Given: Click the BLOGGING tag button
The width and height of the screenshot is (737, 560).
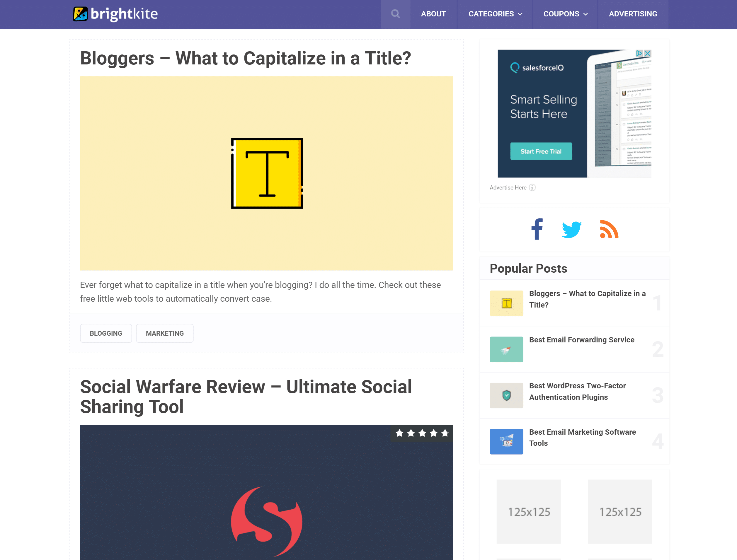Looking at the screenshot, I should click(x=106, y=334).
